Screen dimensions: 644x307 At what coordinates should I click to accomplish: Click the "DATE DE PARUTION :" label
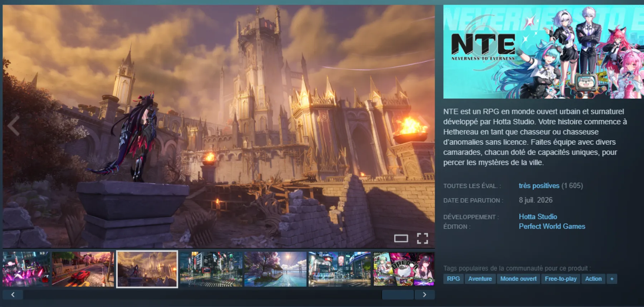click(x=473, y=201)
